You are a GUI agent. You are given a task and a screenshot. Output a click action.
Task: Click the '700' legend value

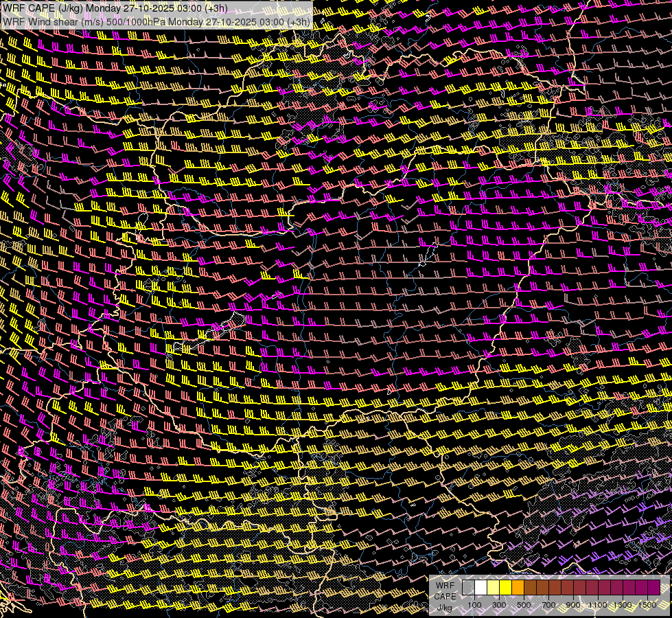point(548,605)
